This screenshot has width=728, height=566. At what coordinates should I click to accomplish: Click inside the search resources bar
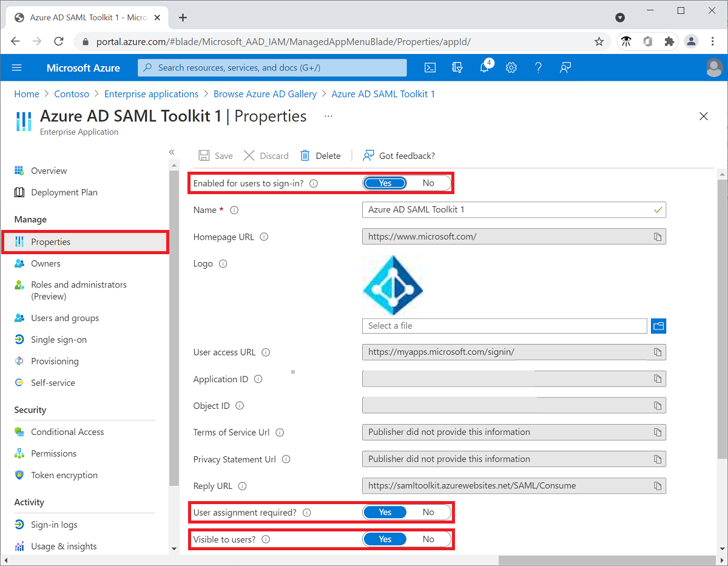(272, 67)
